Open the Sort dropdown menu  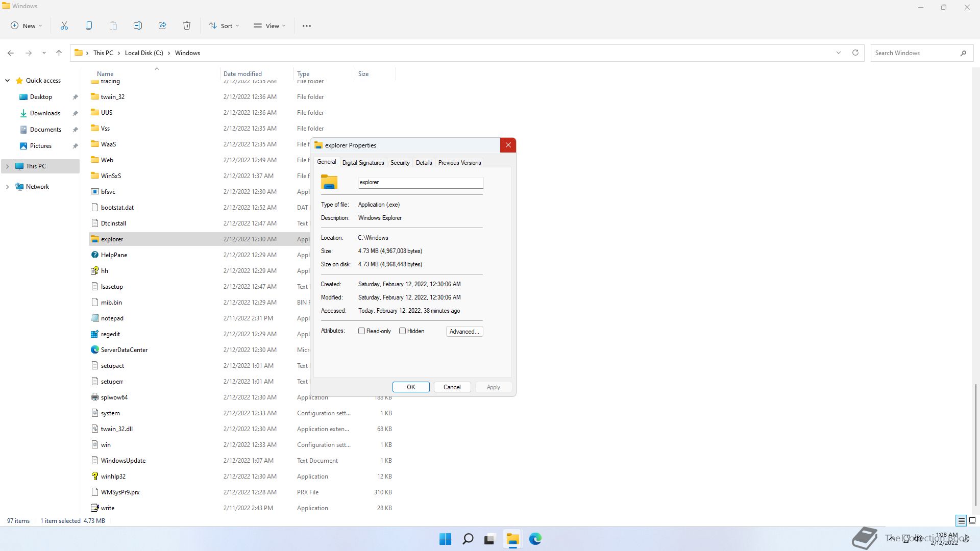point(224,26)
